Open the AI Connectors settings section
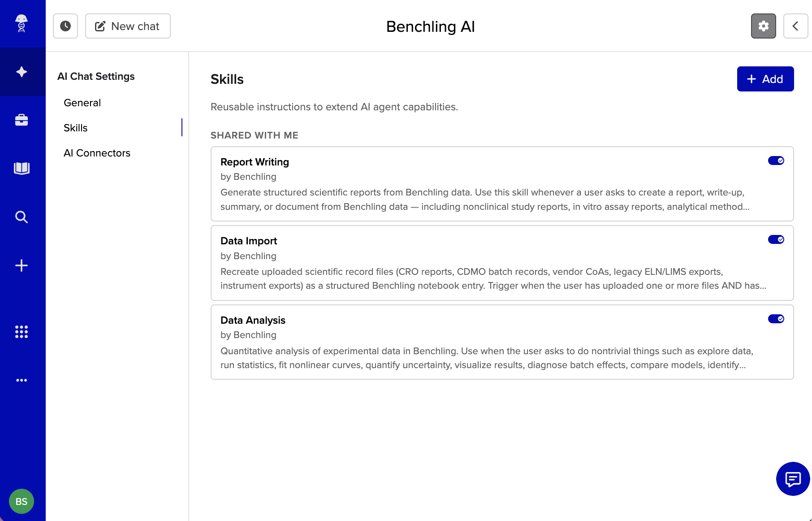 [97, 153]
